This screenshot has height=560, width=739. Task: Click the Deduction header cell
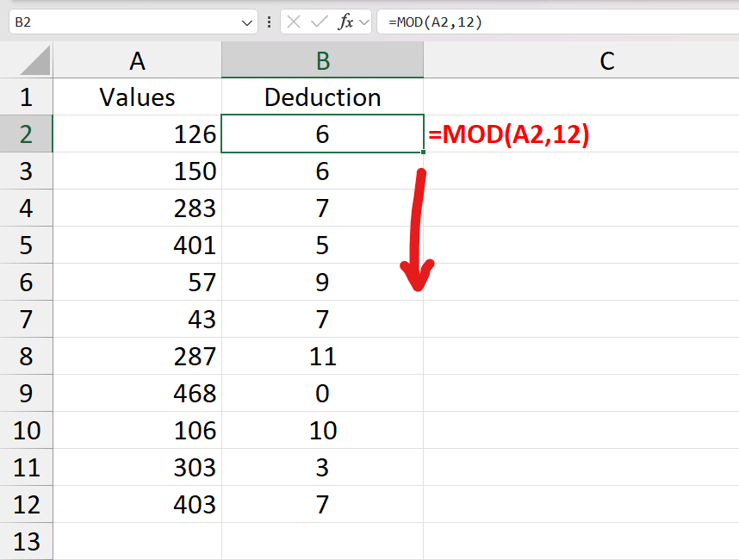point(322,97)
